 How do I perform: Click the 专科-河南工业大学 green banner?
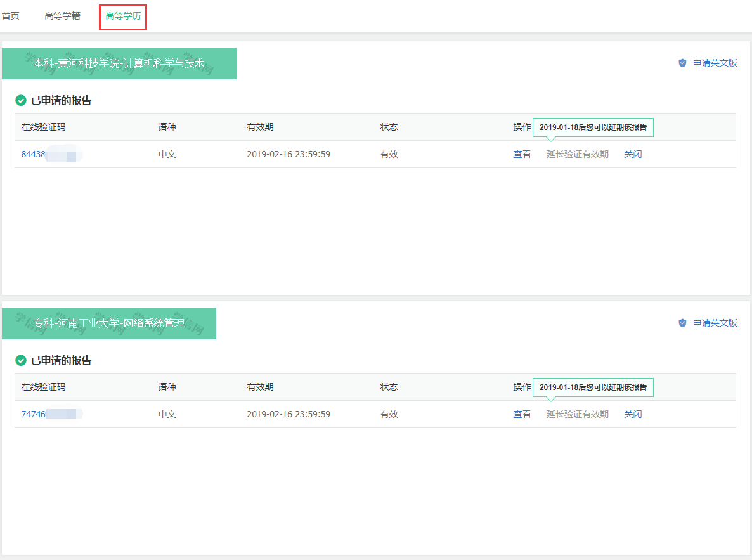109,323
